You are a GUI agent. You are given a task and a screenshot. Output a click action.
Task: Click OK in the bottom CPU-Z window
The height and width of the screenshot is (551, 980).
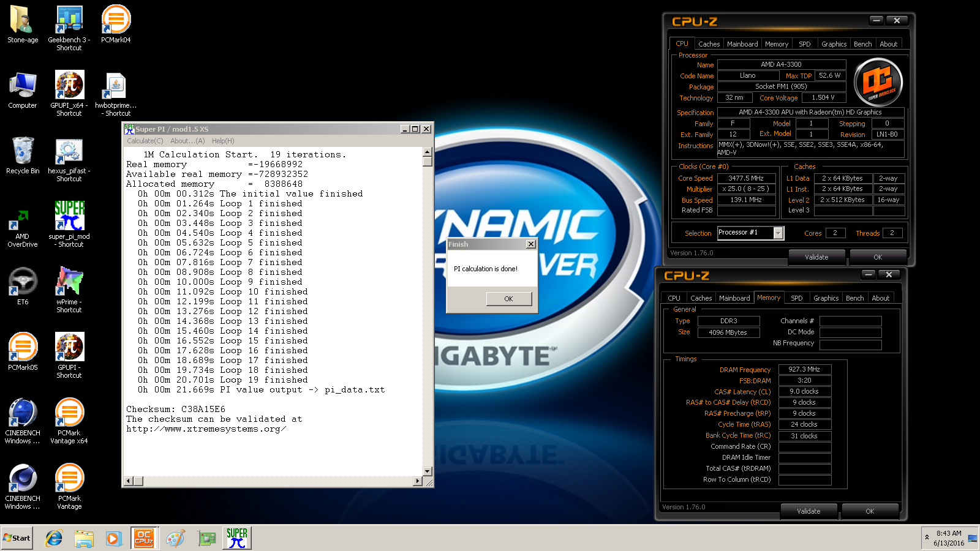coord(870,511)
